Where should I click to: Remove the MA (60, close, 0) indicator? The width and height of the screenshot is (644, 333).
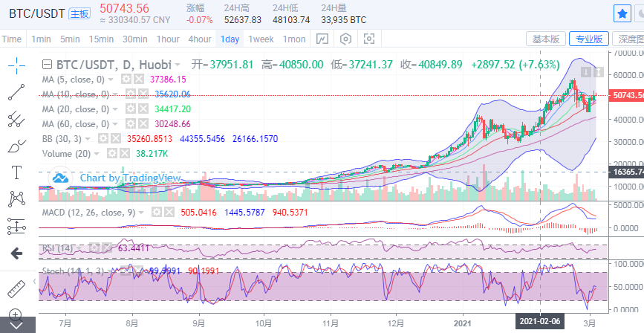tap(143, 123)
